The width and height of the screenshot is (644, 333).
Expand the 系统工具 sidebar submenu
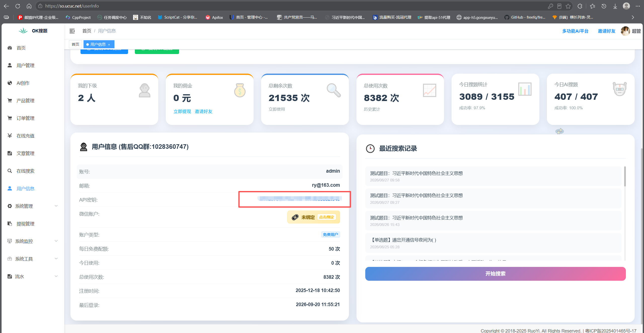point(33,259)
